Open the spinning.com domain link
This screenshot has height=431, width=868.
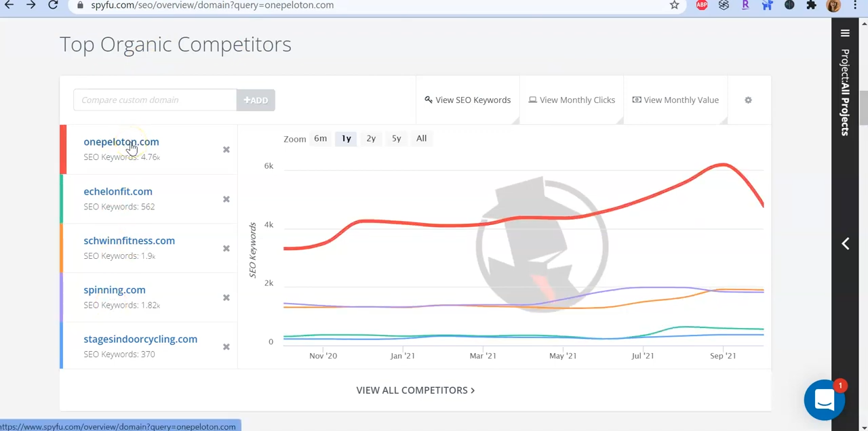coord(115,290)
